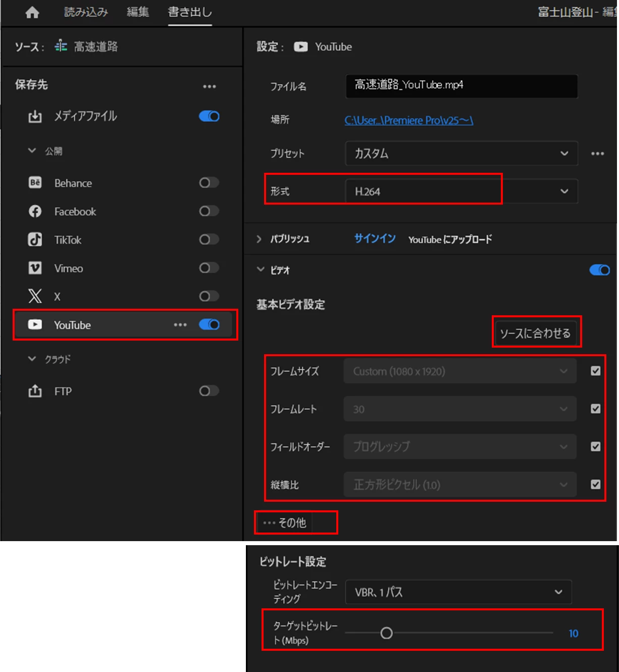The image size is (619, 672).
Task: Enable X publishing toggle
Action: tap(209, 296)
